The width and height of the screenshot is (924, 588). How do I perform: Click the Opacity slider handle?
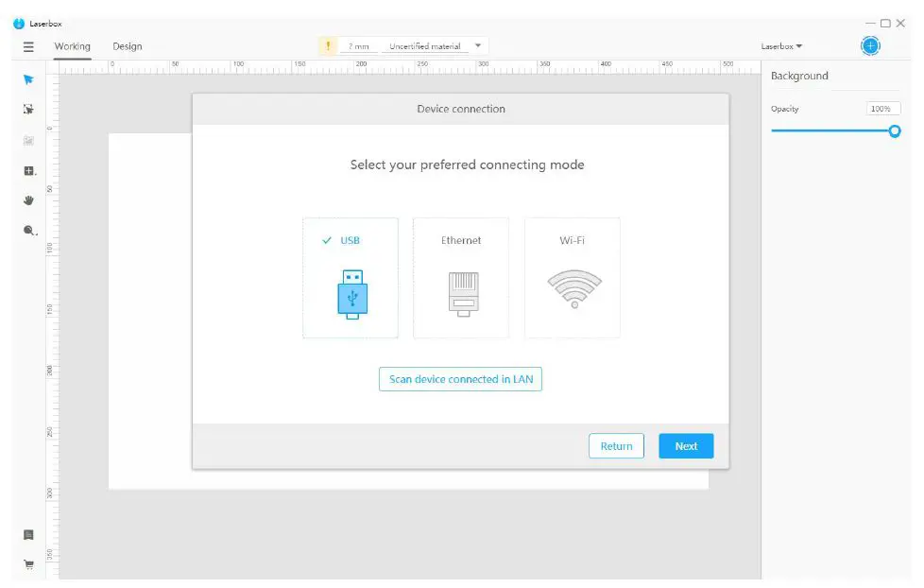pos(895,130)
